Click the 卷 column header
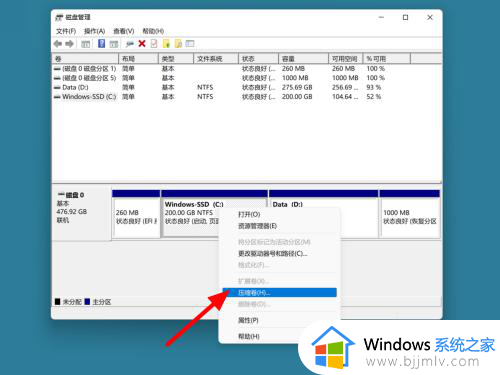Screen dimensions: 500x375 coord(85,59)
